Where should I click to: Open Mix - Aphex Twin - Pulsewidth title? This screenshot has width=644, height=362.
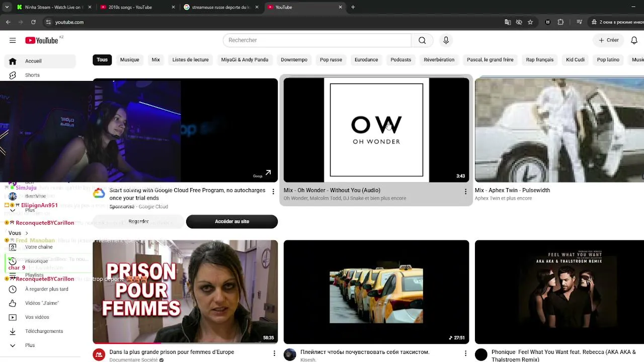pos(513,191)
